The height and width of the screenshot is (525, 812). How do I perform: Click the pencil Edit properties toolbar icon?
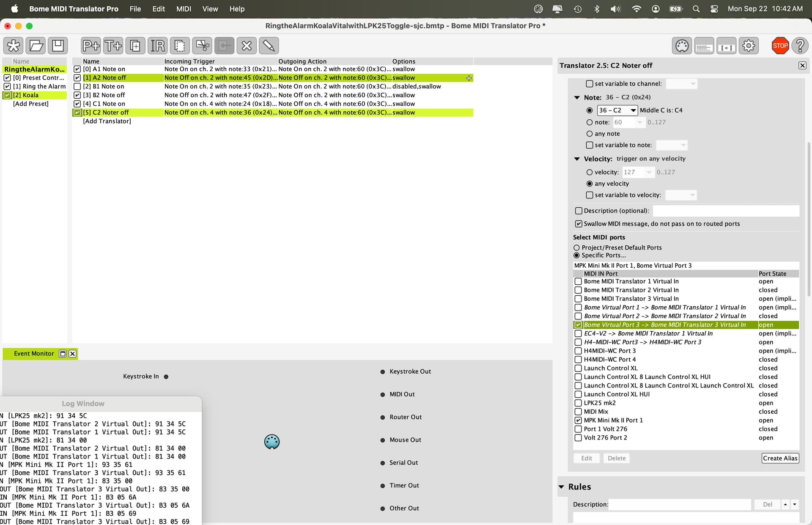coord(269,45)
